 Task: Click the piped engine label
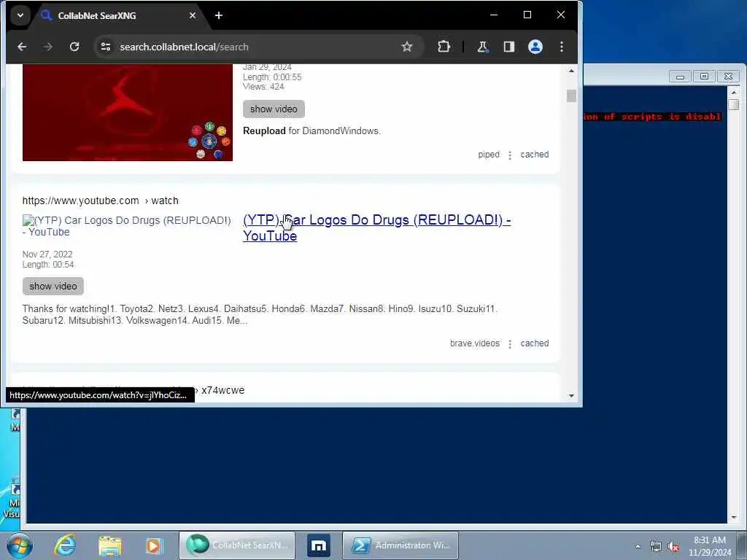(489, 155)
